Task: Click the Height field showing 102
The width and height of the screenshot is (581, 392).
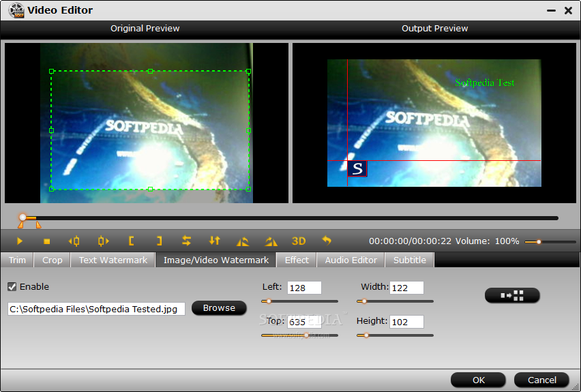Action: point(406,322)
